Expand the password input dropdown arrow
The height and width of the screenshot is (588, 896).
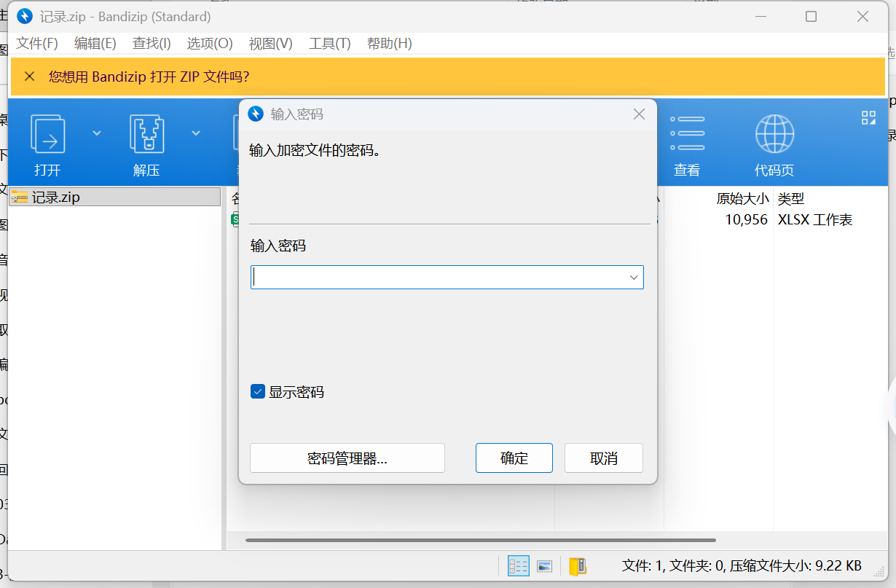pyautogui.click(x=634, y=278)
